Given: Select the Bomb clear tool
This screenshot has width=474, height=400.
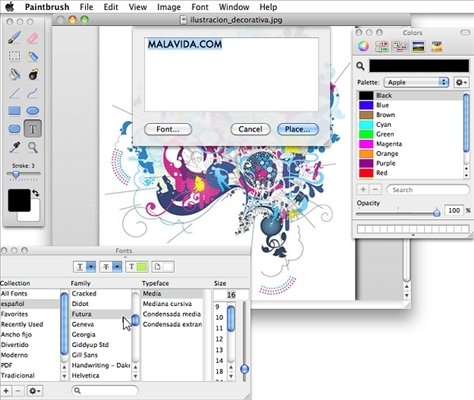Looking at the screenshot, I should (33, 74).
